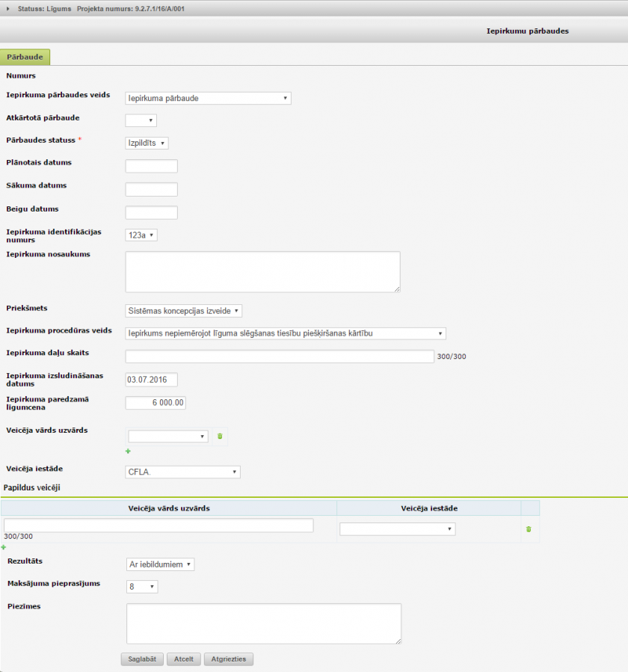Select the Pārbaude tab
The height and width of the screenshot is (672, 628).
tap(25, 57)
